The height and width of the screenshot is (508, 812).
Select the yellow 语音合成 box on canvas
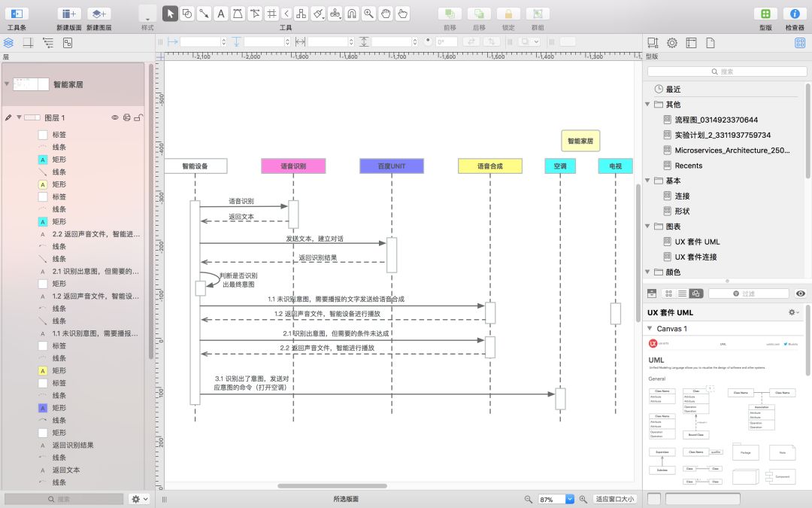coord(490,166)
